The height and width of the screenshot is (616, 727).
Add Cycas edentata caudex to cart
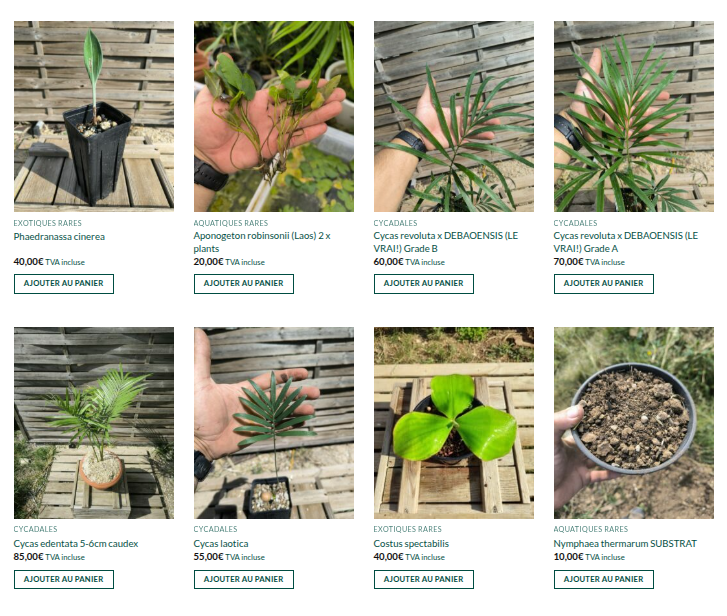[x=64, y=579]
